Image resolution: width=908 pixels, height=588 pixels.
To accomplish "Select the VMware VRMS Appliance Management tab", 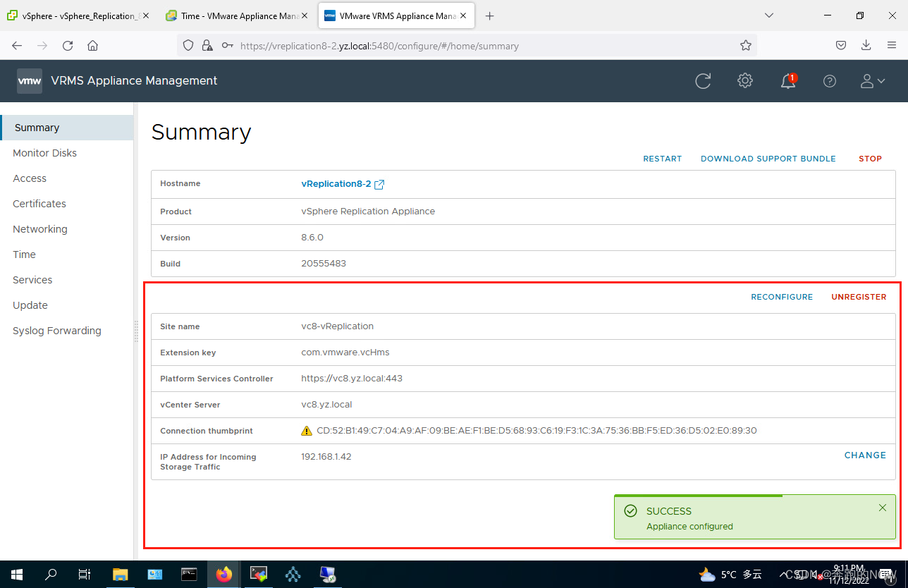I will [398, 16].
